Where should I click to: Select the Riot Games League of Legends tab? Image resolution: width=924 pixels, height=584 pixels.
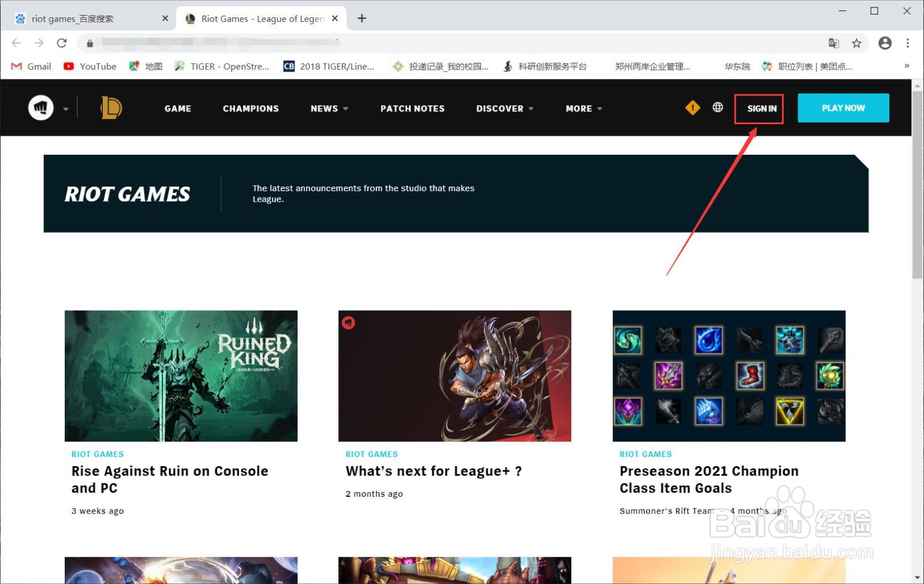tap(261, 18)
